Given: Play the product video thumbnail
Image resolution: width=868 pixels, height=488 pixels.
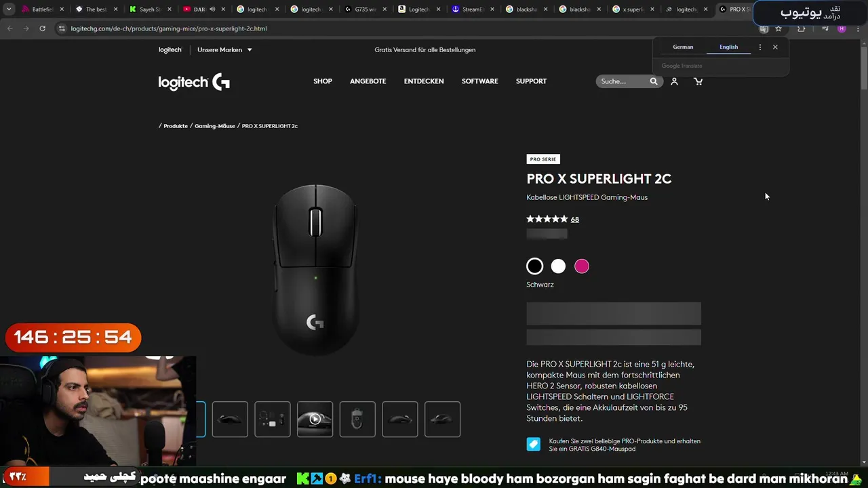Looking at the screenshot, I should 315,419.
